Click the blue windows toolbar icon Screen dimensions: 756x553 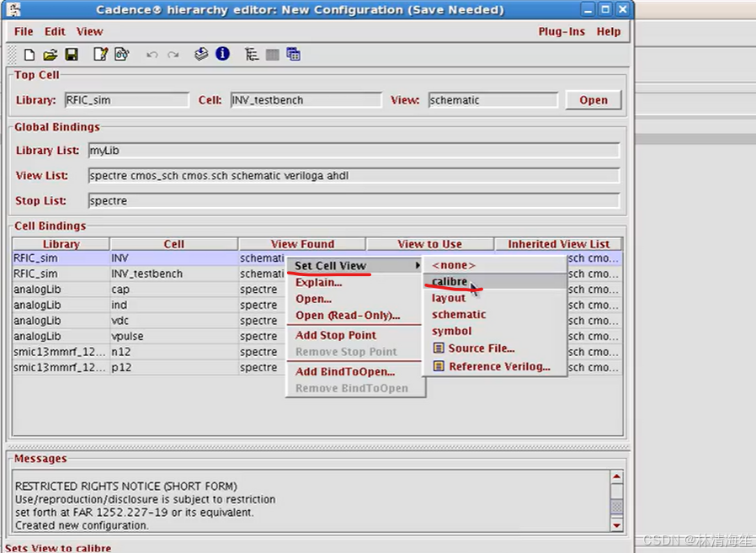[293, 55]
